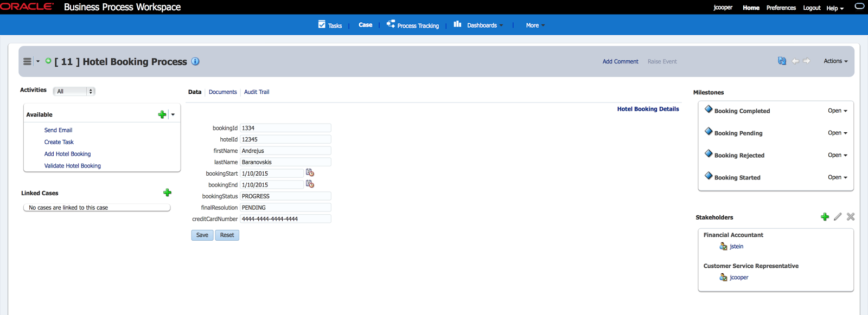This screenshot has width=868, height=315.
Task: Click the Dashboards bar chart icon
Action: point(457,24)
